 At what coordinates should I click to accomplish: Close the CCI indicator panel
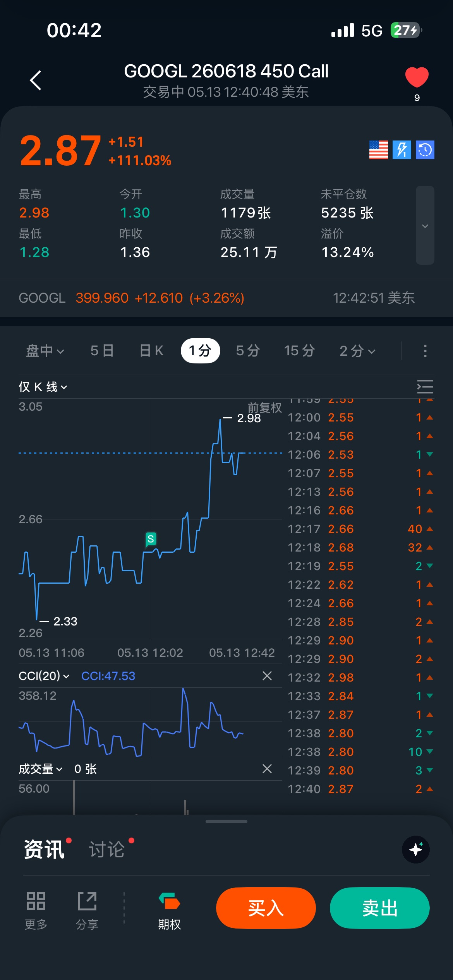[267, 676]
